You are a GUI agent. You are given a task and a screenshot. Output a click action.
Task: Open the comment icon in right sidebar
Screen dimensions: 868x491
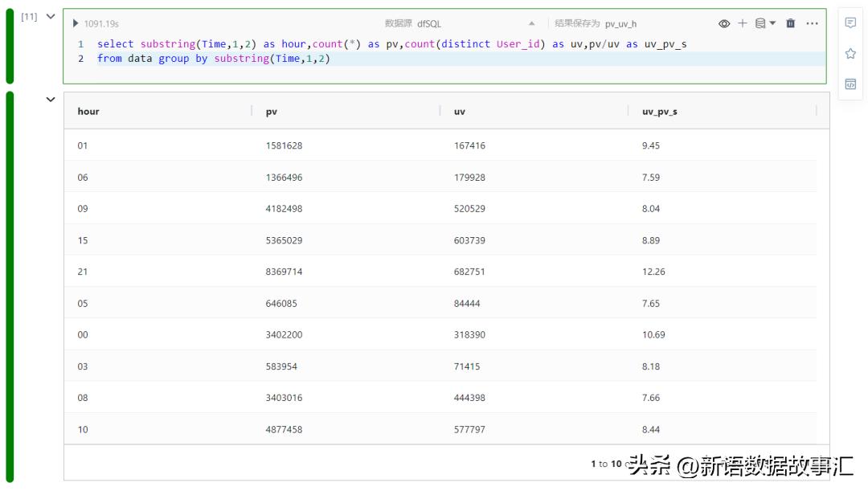(850, 23)
